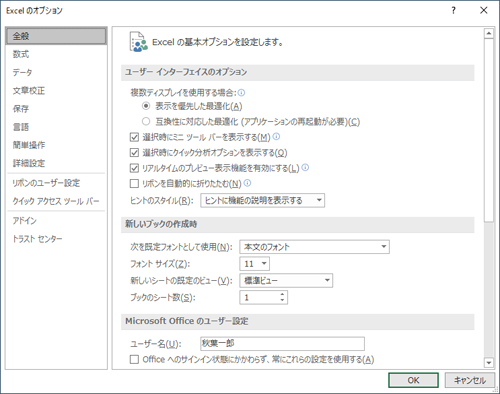
Task: Select 互換性に対応した最適化 radio button
Action: pyautogui.click(x=146, y=121)
